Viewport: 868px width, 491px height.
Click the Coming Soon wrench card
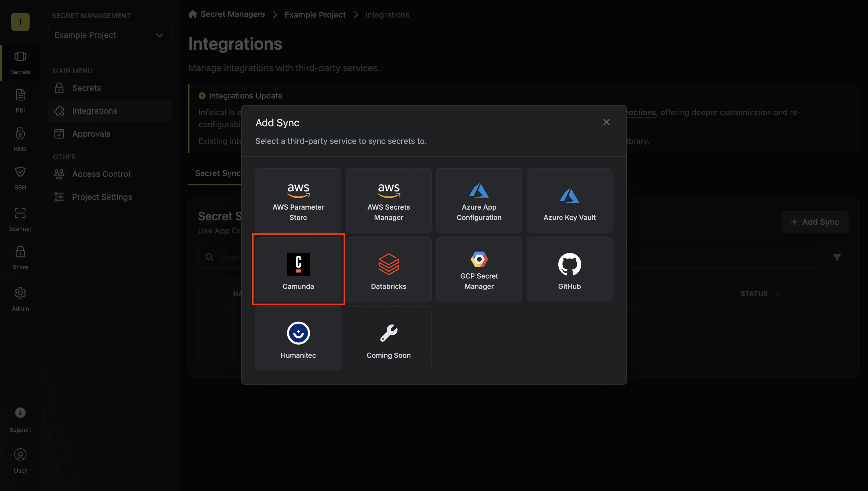point(389,338)
